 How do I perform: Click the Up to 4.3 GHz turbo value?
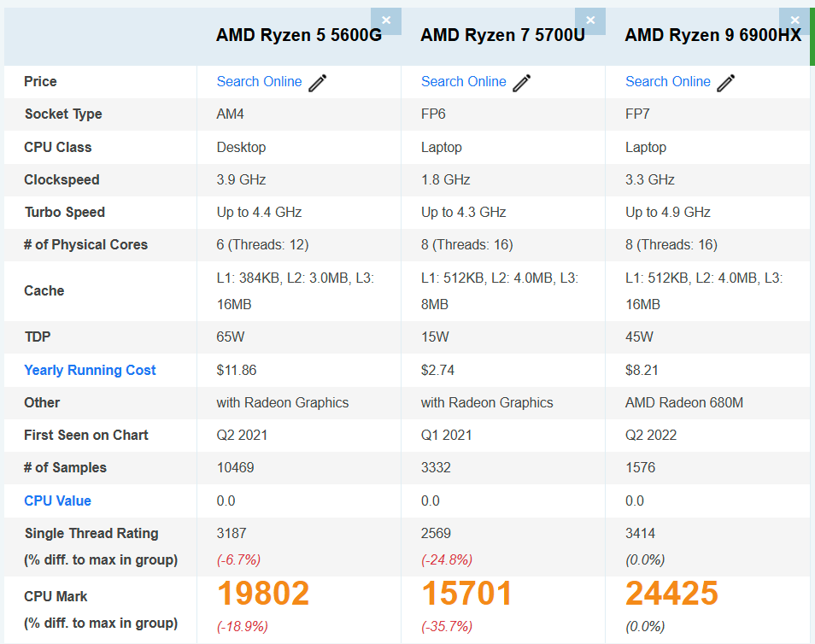point(463,212)
